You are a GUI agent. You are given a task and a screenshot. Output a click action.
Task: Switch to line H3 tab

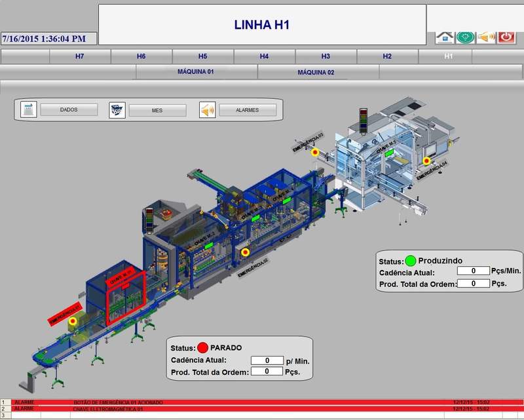pos(326,56)
